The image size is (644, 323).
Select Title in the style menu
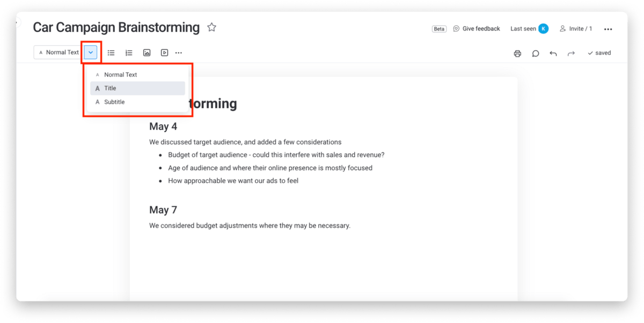(x=110, y=88)
